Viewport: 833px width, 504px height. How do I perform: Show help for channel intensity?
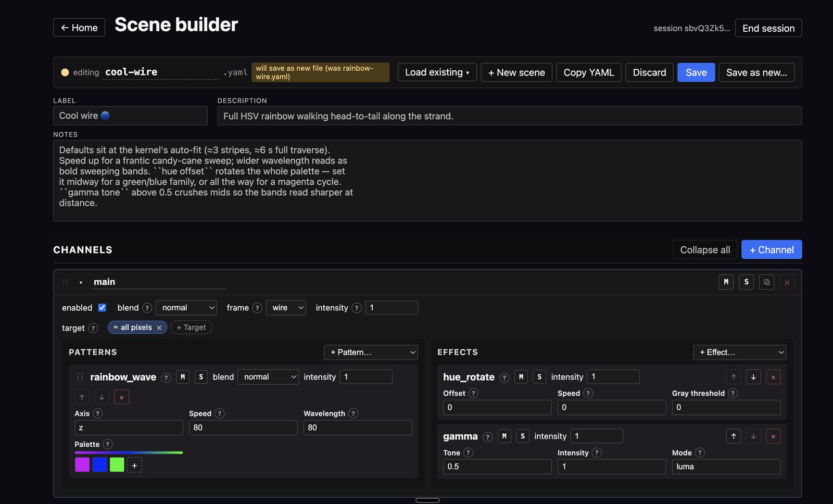(x=357, y=308)
